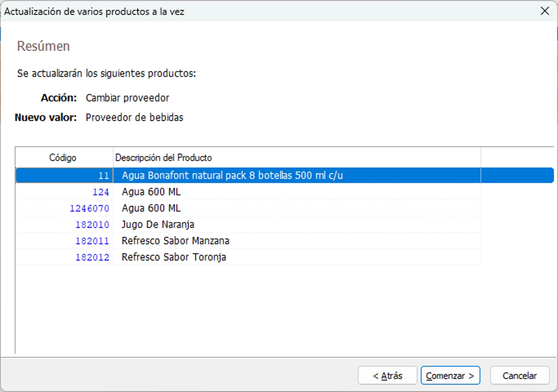The image size is (558, 392).
Task: Click the Atrás button to go back
Action: 387,375
